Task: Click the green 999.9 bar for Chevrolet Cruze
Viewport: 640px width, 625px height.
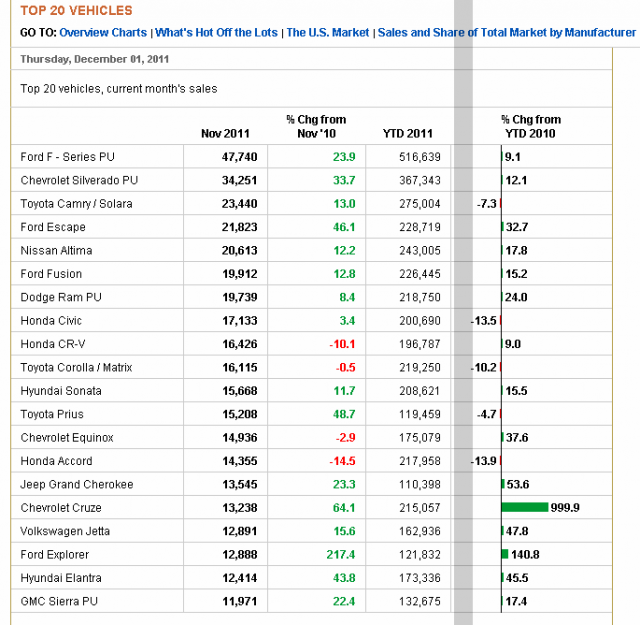Action: tap(525, 507)
